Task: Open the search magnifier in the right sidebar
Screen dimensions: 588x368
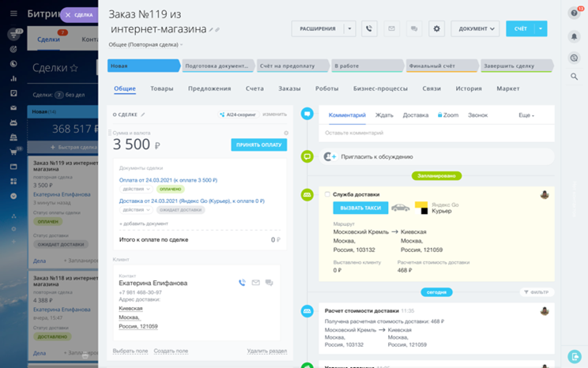Action: 575,77
